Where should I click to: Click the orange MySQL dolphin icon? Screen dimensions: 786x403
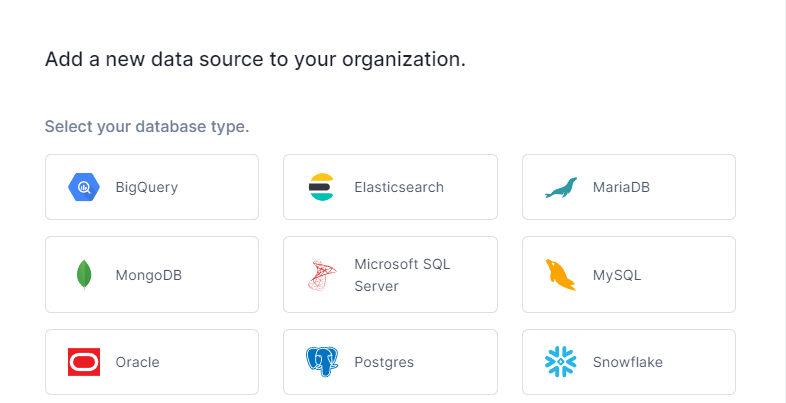click(x=561, y=275)
